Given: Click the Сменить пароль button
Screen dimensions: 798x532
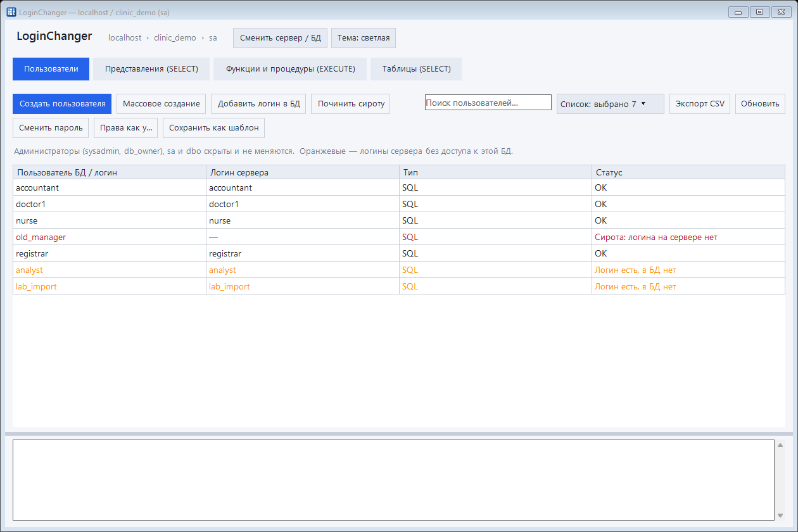Looking at the screenshot, I should (51, 128).
